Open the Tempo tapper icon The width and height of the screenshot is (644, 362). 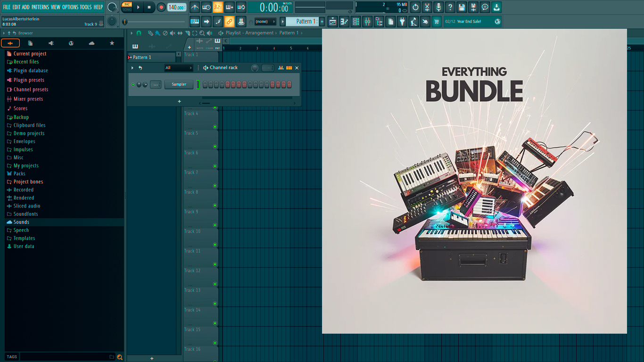[x=413, y=22]
